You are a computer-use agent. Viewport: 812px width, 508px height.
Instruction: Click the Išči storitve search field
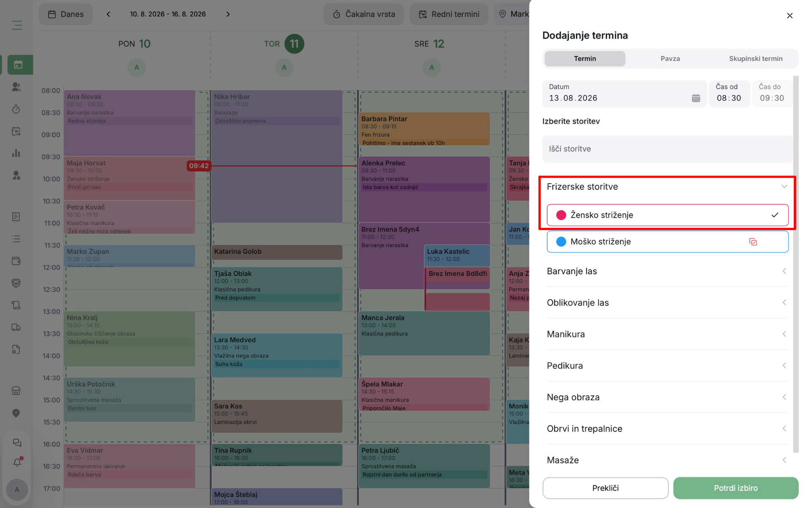click(667, 149)
